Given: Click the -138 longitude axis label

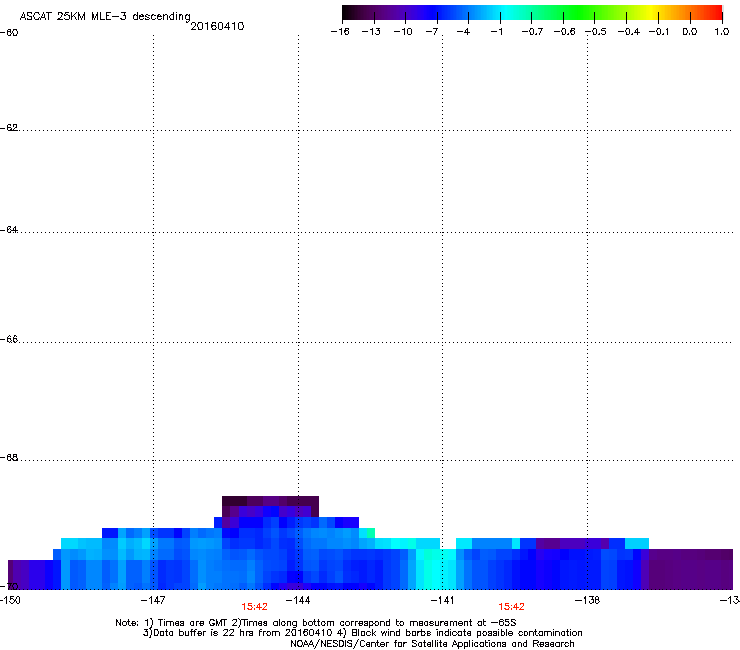Looking at the screenshot, I should pyautogui.click(x=587, y=600).
